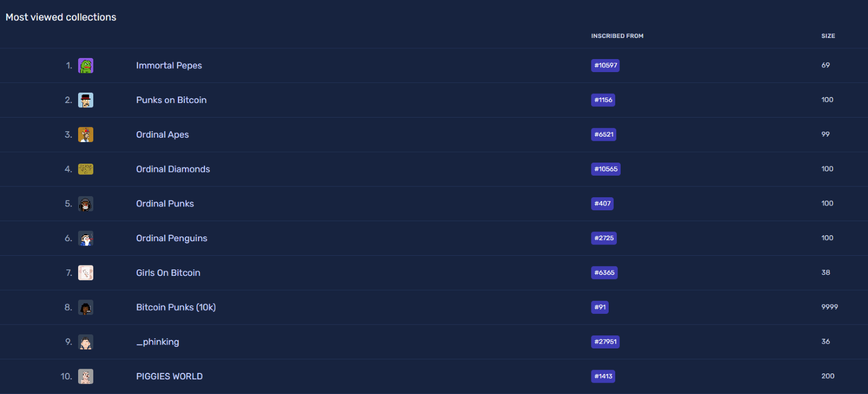Select size value 69 for Immortal Pepes
This screenshot has width=868, height=394.
[x=826, y=65]
